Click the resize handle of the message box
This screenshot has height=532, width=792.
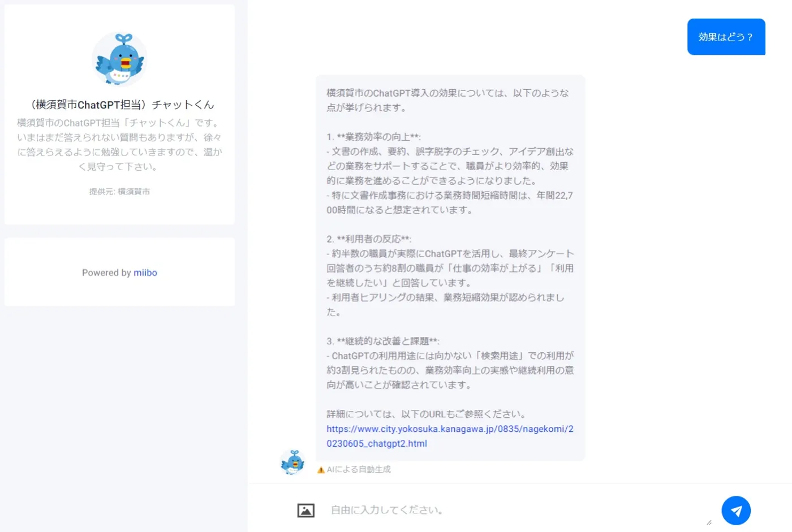709,522
